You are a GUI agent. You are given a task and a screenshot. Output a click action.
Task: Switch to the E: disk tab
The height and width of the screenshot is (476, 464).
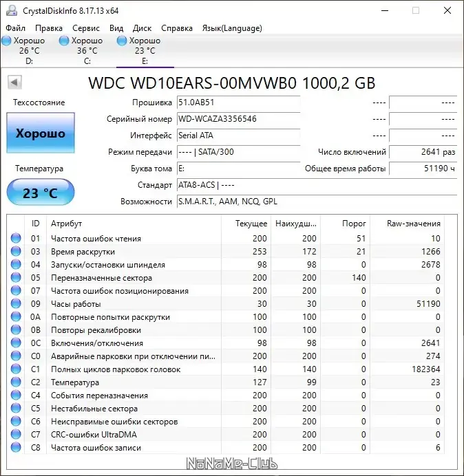145,51
